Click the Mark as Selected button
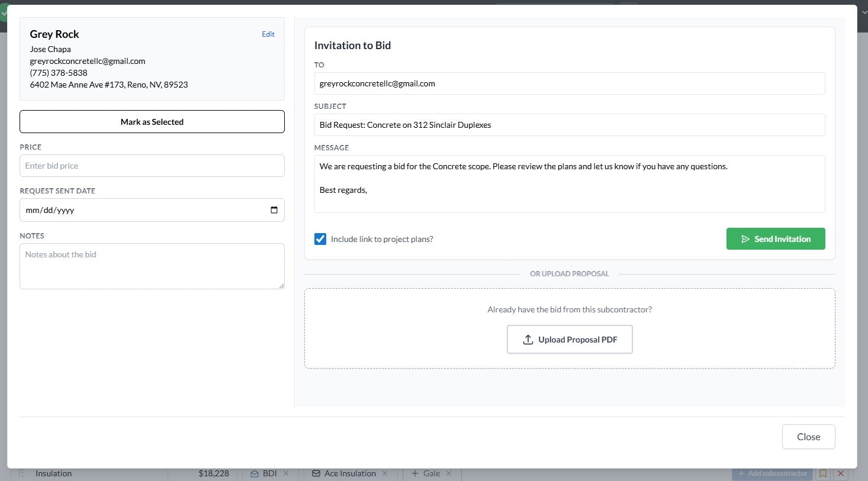This screenshot has height=481, width=868. pos(152,121)
